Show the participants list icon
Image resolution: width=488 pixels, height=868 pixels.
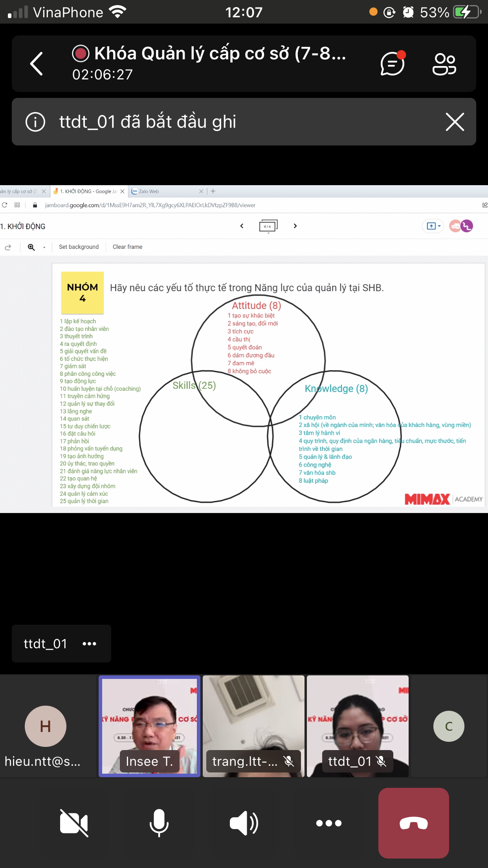pyautogui.click(x=444, y=64)
